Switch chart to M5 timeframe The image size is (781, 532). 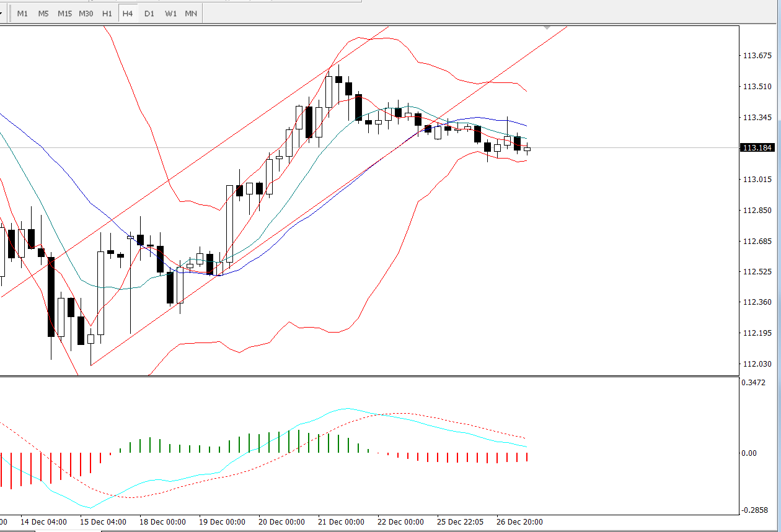click(43, 13)
